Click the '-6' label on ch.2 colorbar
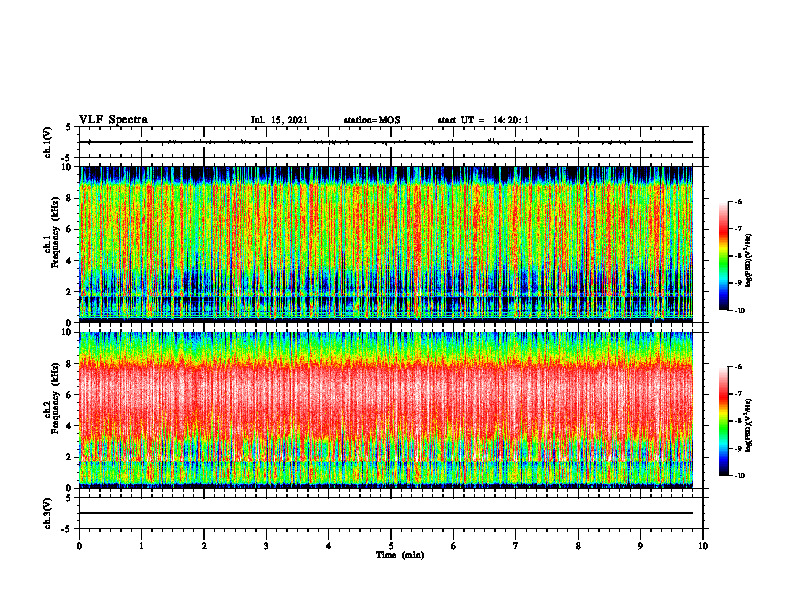This screenshot has width=792, height=612. [738, 367]
